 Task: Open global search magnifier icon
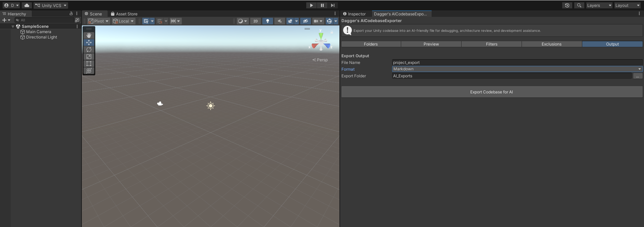pos(579,5)
